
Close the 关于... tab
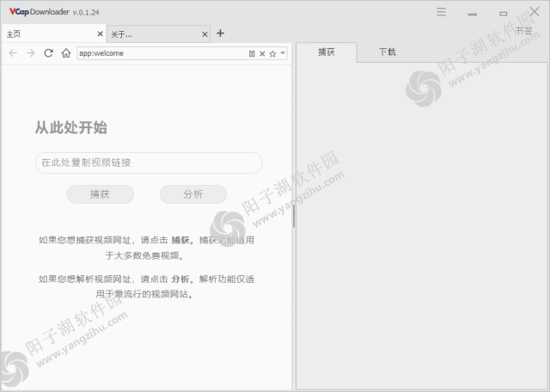[x=205, y=34]
